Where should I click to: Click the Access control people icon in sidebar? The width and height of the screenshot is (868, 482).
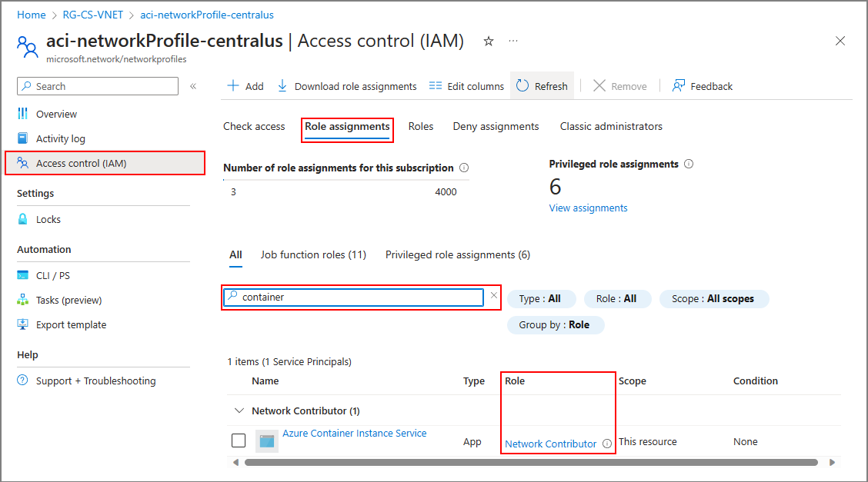point(22,162)
